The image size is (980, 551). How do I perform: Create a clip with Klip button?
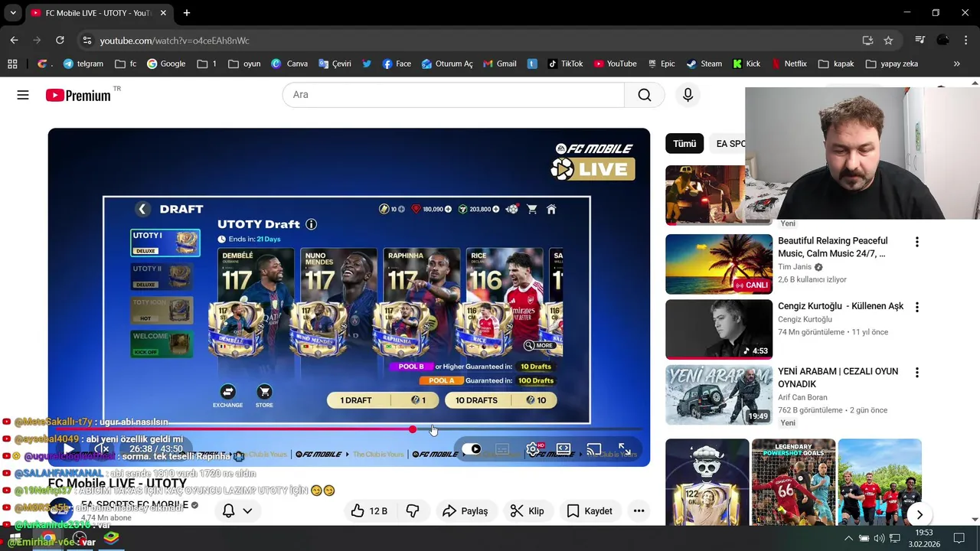coord(528,511)
